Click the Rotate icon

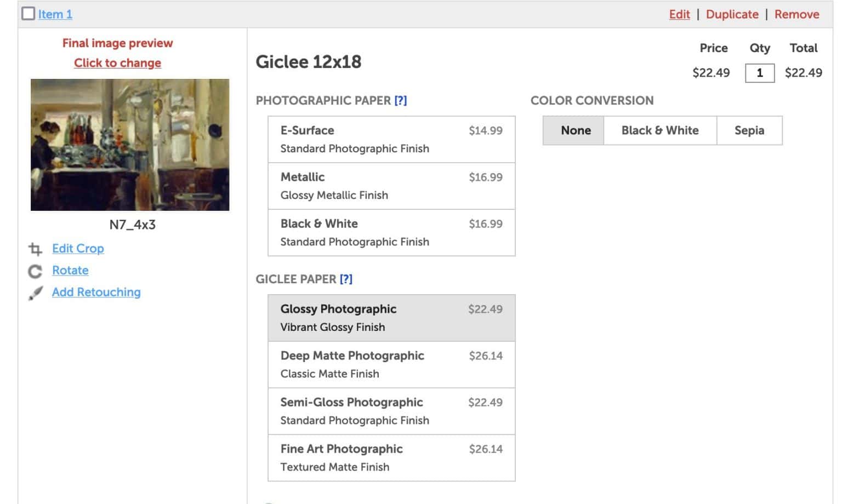click(x=35, y=270)
